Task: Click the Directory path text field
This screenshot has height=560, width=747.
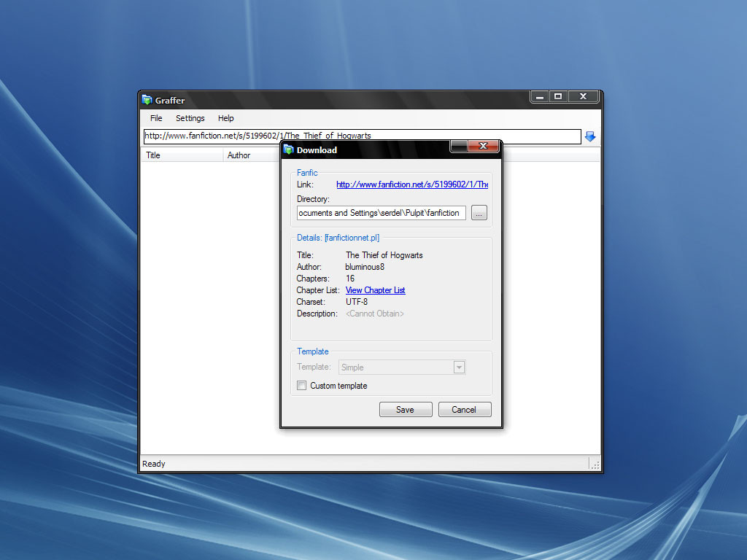Action: pyautogui.click(x=381, y=213)
